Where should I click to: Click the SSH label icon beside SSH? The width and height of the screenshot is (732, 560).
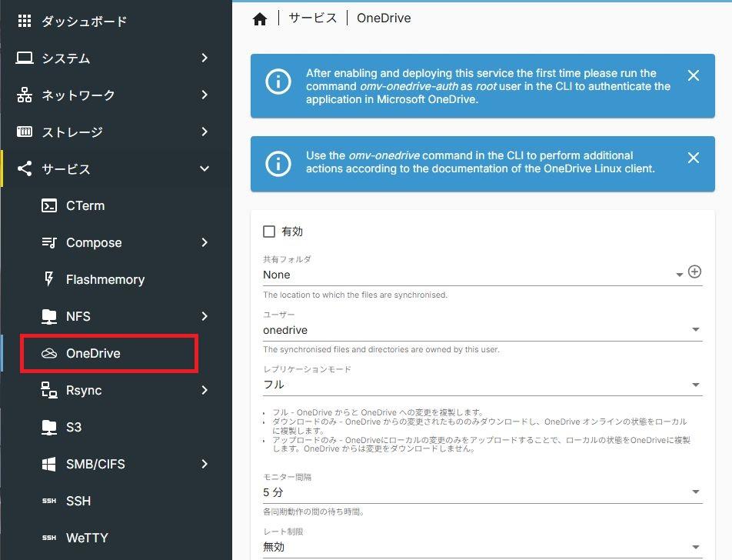pos(49,501)
